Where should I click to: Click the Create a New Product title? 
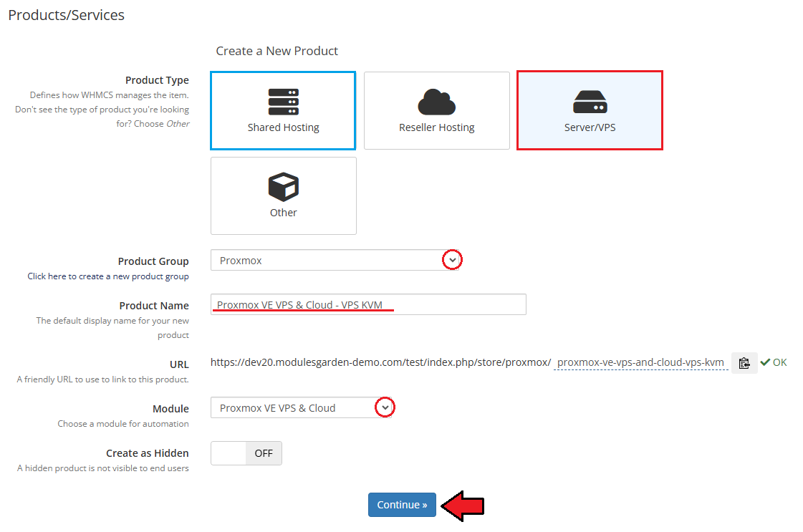(277, 52)
